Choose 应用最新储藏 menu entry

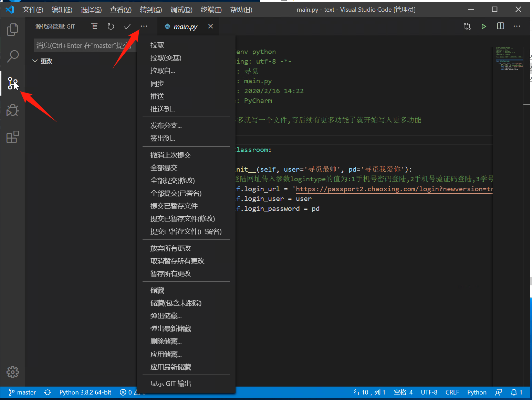pos(186,367)
